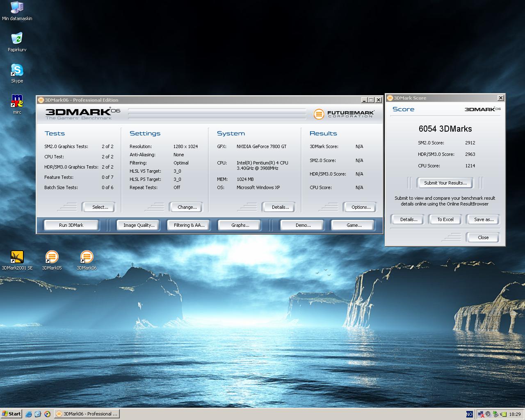Open Filtering & AA settings

[189, 225]
